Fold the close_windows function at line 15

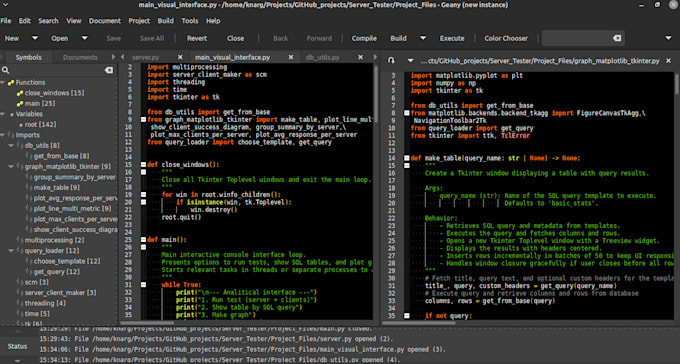pyautogui.click(x=144, y=164)
